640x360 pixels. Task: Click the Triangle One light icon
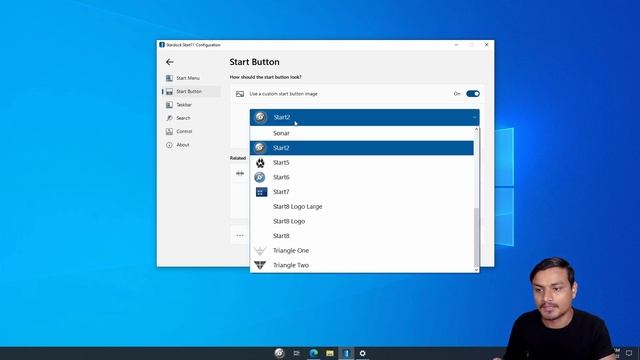tap(260, 250)
